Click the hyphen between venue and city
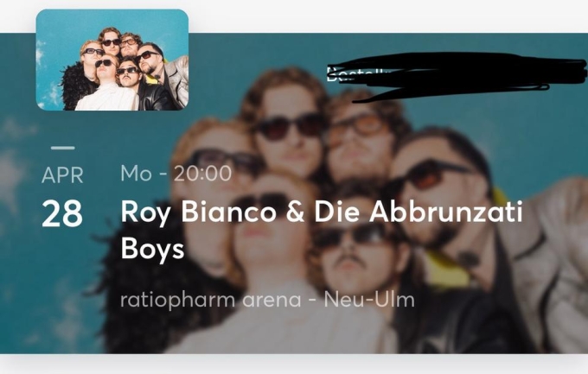 [x=315, y=301]
